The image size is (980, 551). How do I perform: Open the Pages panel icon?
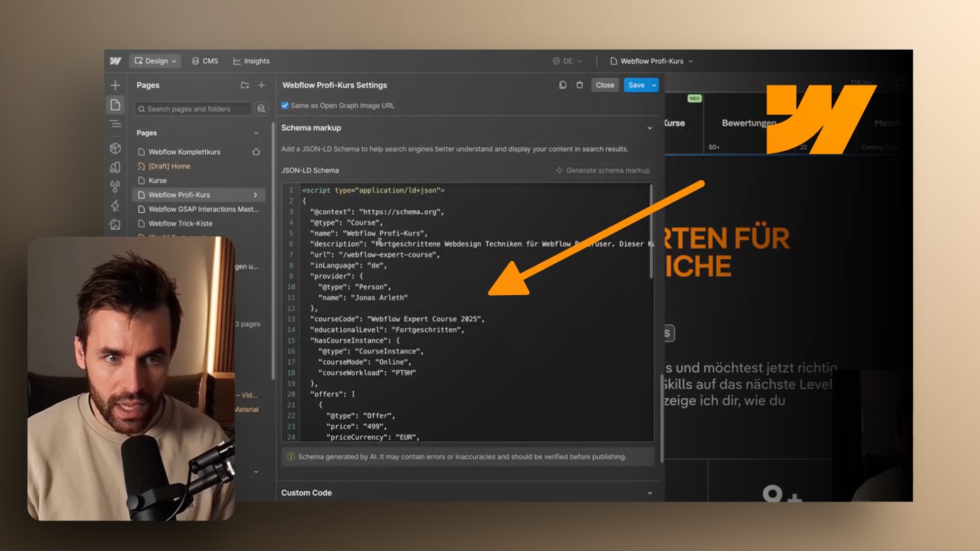(x=116, y=105)
